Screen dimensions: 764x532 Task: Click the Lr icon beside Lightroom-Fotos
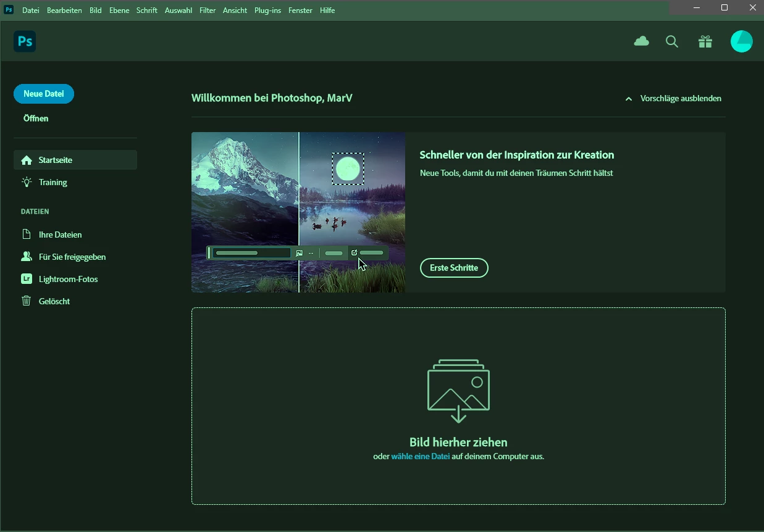(x=27, y=279)
